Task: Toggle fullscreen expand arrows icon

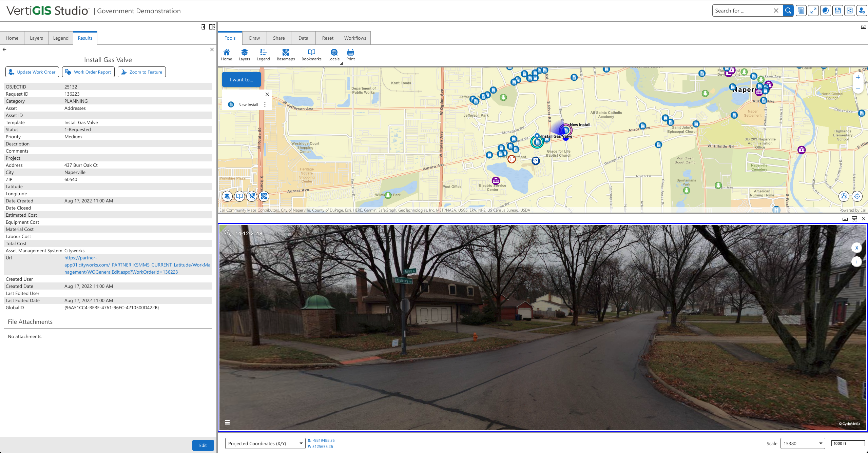Action: click(813, 11)
